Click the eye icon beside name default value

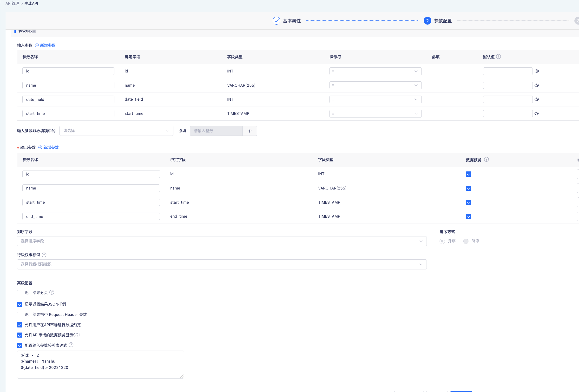[x=537, y=85]
